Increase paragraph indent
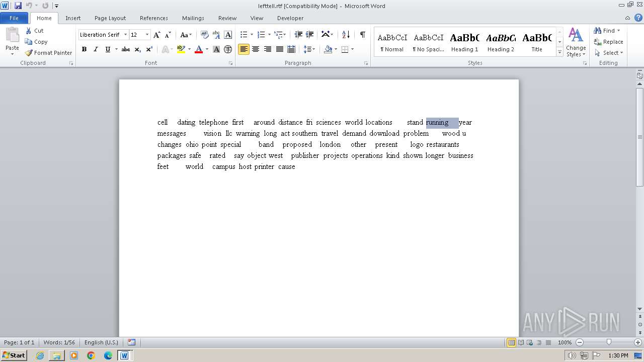Image resolution: width=644 pixels, height=362 pixels. (x=310, y=35)
